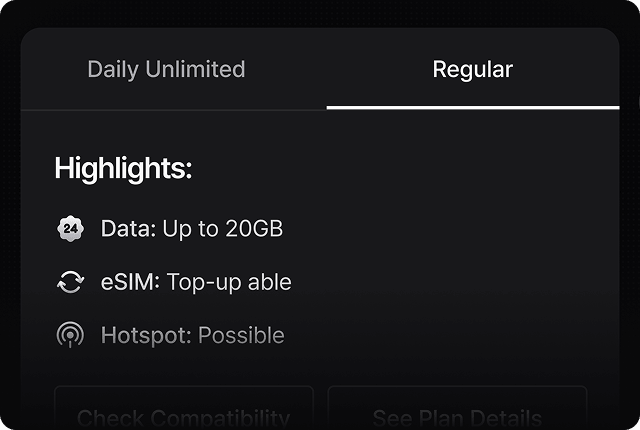Click the hotspot broadcast signal icon

71,335
